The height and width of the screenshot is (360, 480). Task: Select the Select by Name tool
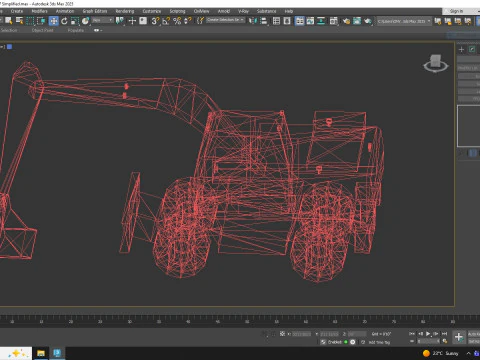(x=19, y=21)
